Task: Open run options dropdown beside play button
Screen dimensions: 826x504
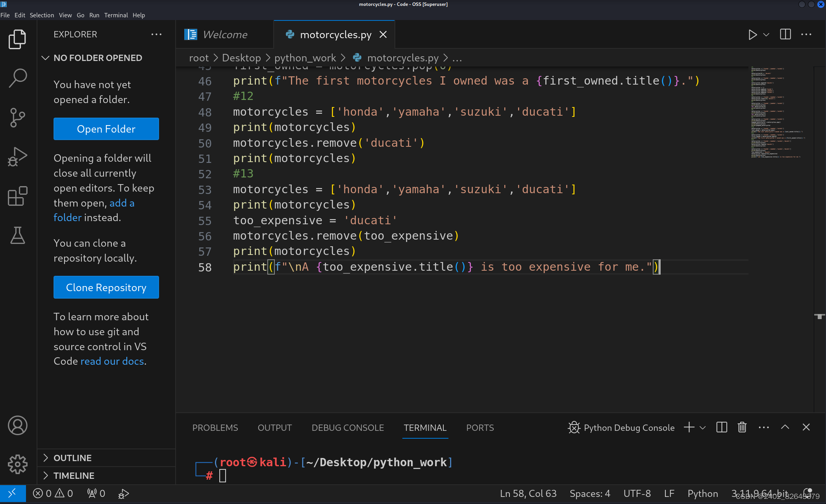Action: (766, 35)
